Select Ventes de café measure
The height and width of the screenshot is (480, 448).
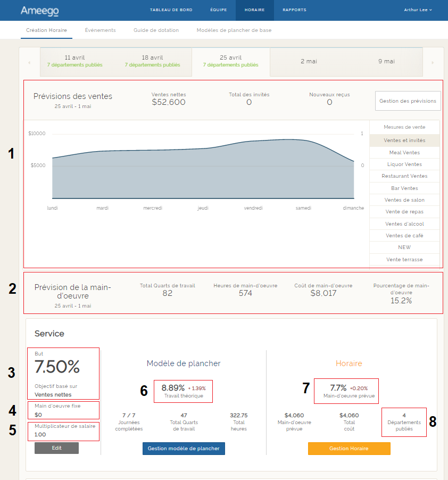tap(404, 235)
